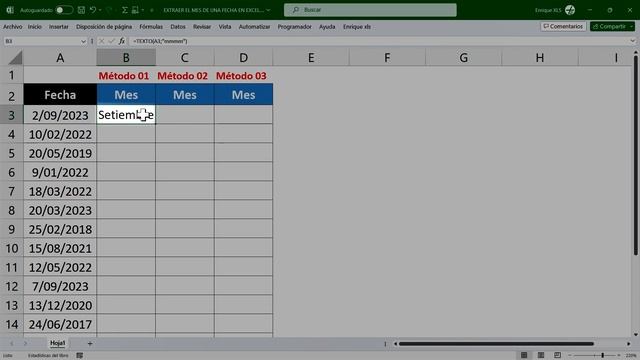Click the Fecha header cell
Viewport: 640px width, 360px height.
[60, 95]
